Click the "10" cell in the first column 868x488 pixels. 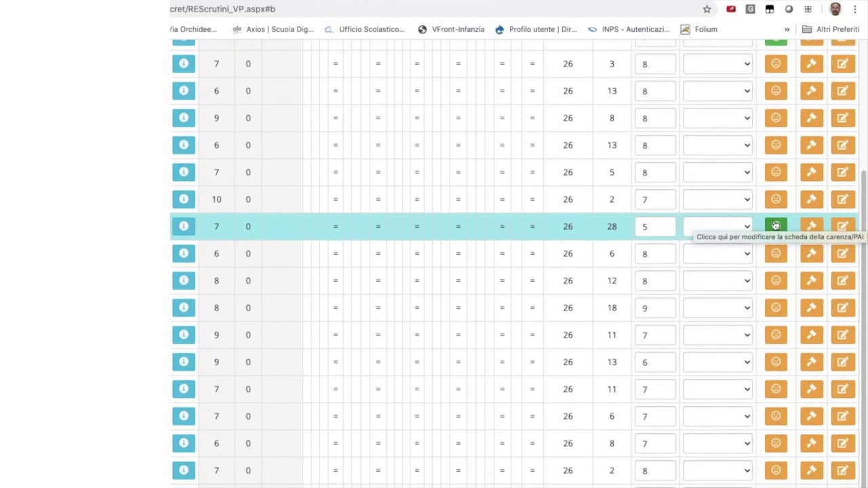tap(216, 199)
